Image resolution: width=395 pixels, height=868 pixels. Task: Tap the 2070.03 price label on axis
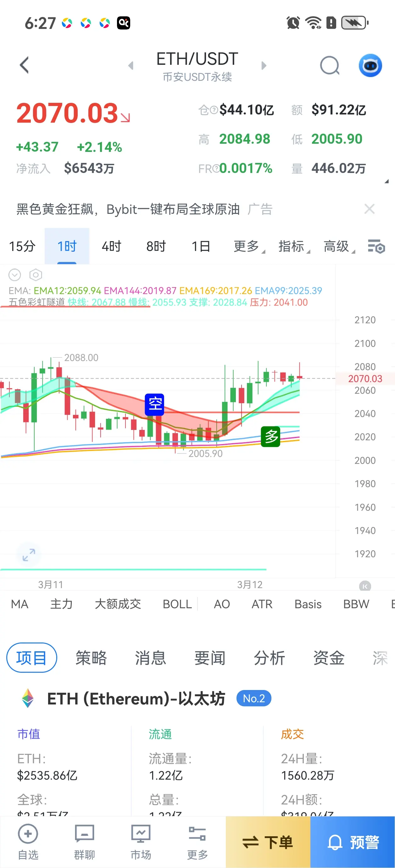point(365,378)
